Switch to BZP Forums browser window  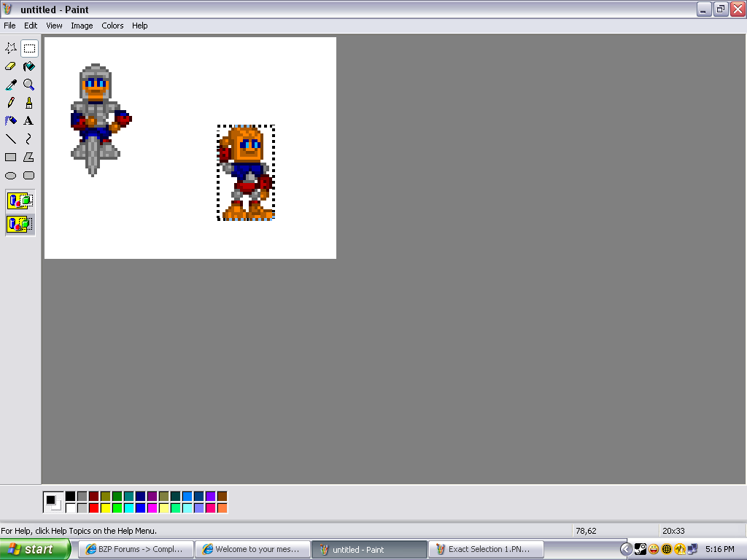point(136,549)
